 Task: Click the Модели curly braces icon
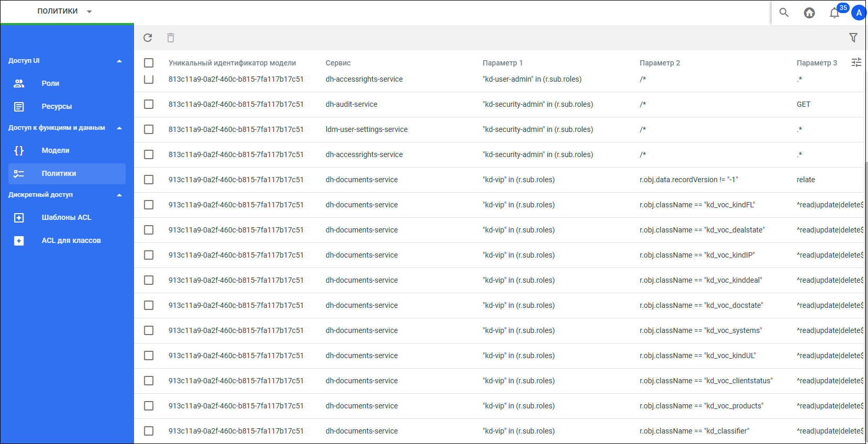[19, 150]
